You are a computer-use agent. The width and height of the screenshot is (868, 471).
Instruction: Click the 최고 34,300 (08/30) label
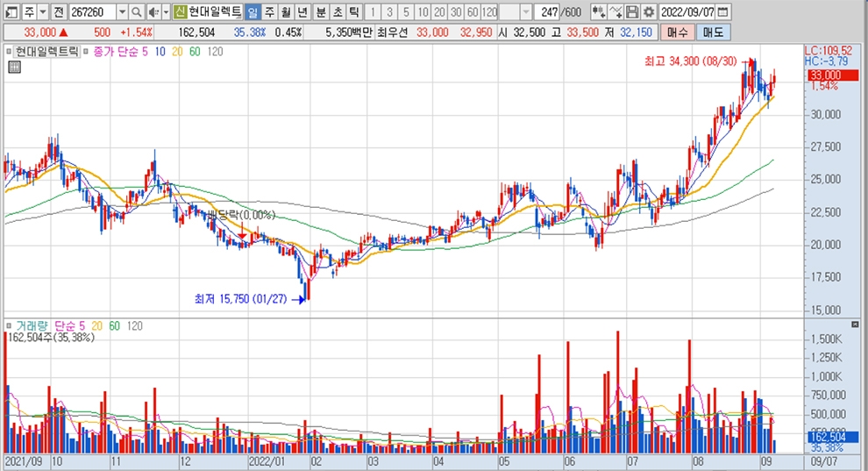[691, 61]
